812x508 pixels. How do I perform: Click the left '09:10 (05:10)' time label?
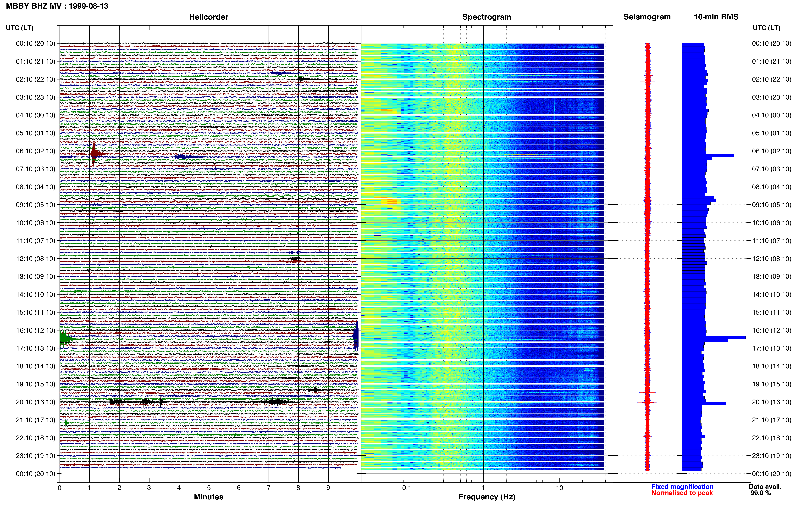click(36, 205)
